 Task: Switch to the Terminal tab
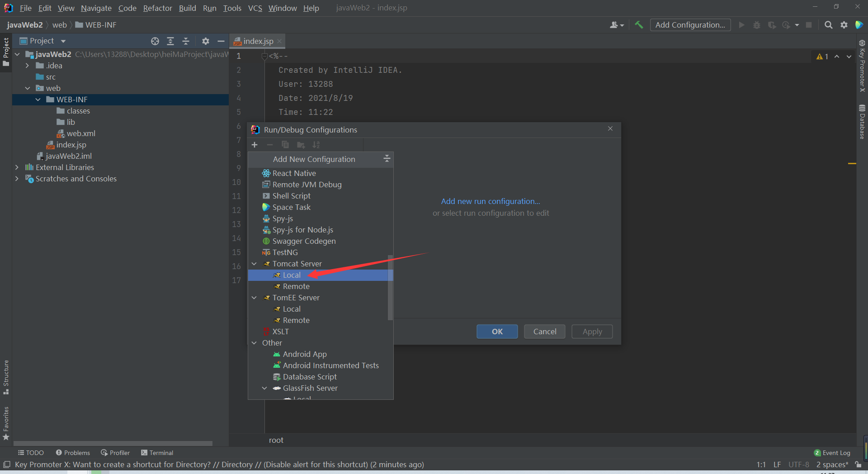coord(157,453)
